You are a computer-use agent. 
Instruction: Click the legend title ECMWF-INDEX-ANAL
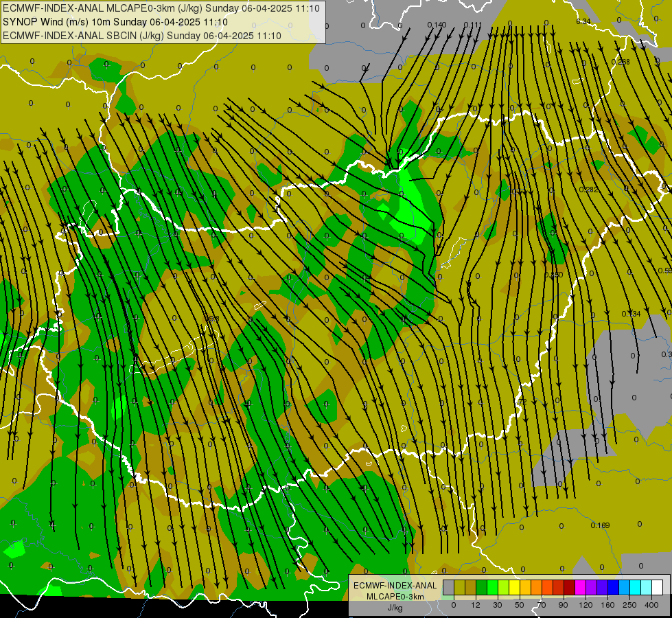pos(395,586)
